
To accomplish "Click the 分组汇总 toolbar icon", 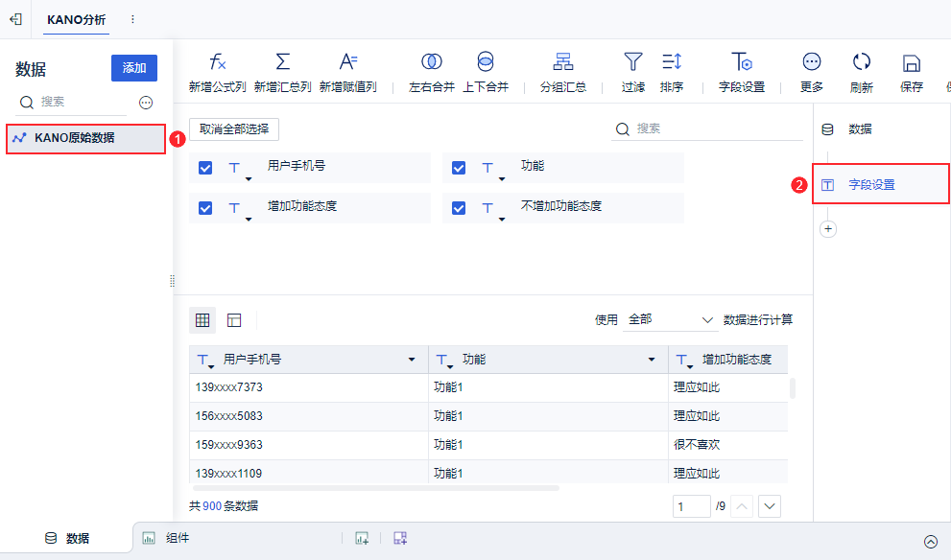I will click(563, 61).
